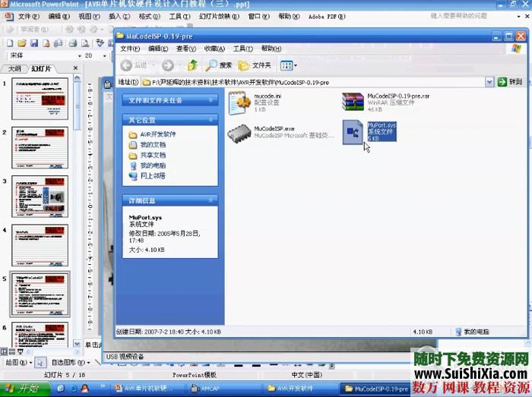
Task: Start slide show from view icons
Action: point(21,351)
